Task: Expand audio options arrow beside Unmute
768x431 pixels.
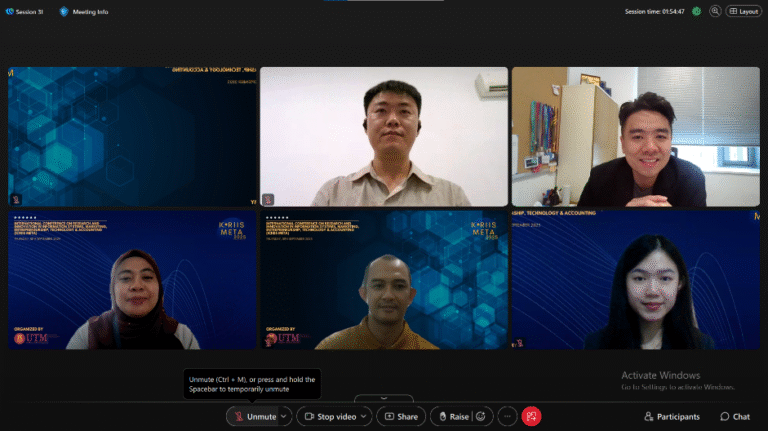Action: (284, 416)
